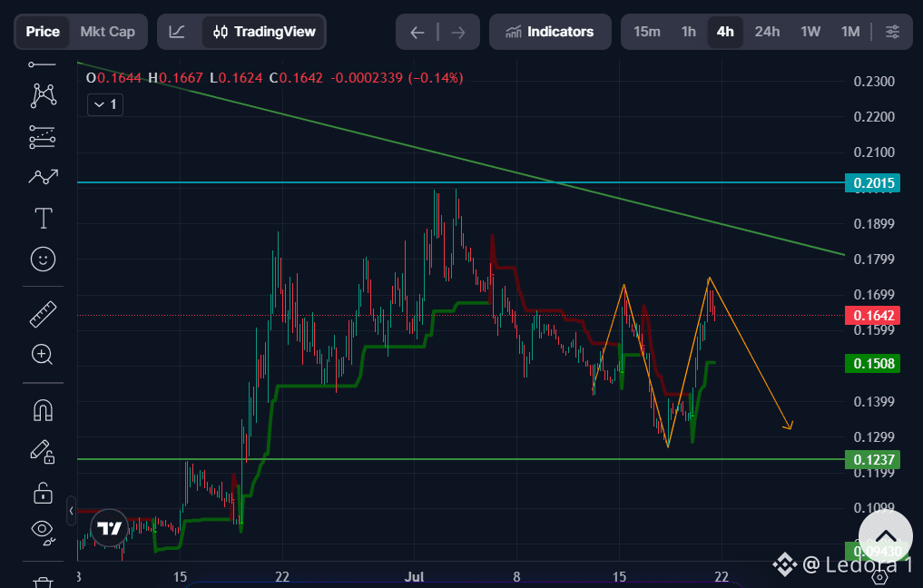
Task: Click the 0.2015 price label
Action: (874, 183)
